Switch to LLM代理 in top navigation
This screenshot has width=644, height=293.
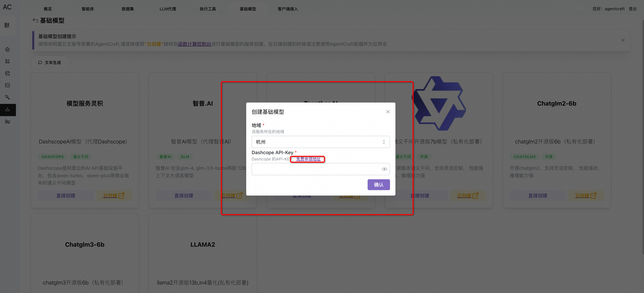168,9
